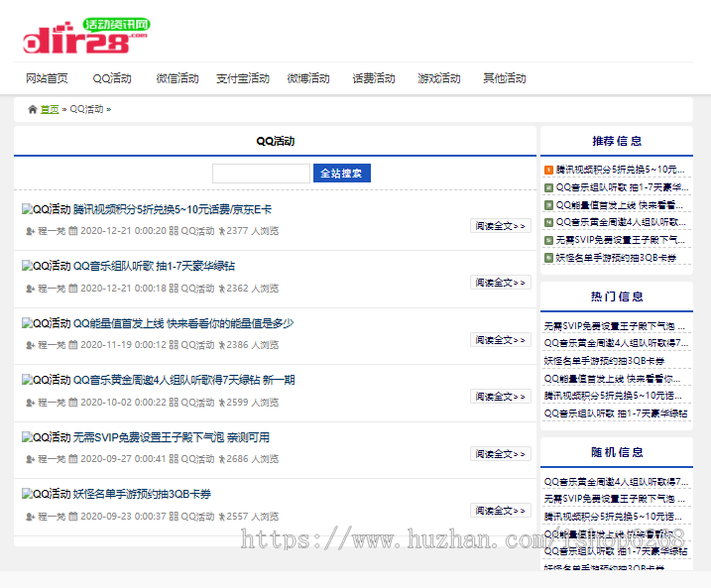Focus the site search input box
Viewport: 711px width, 588px height.
[x=261, y=174]
